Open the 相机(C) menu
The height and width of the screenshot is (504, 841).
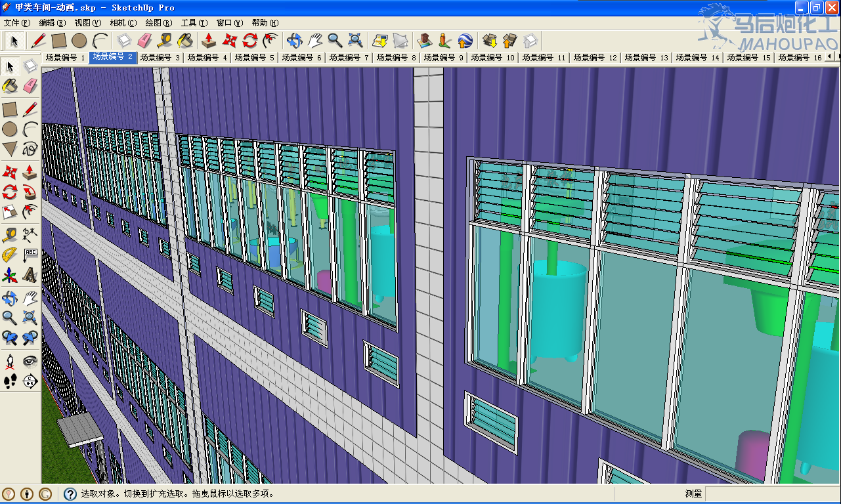click(x=124, y=23)
